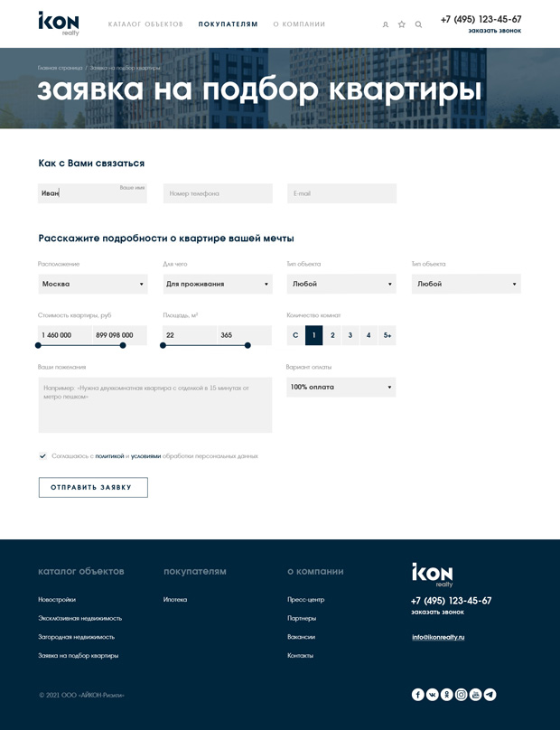560x730 pixels.
Task: Open the Odnoklassniki social icon in footer
Action: click(447, 695)
